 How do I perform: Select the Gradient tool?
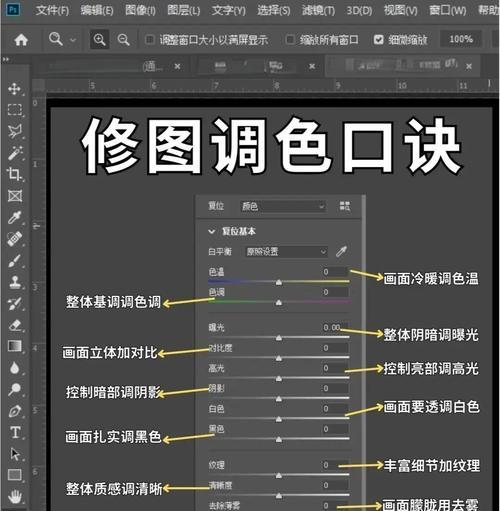[15, 346]
